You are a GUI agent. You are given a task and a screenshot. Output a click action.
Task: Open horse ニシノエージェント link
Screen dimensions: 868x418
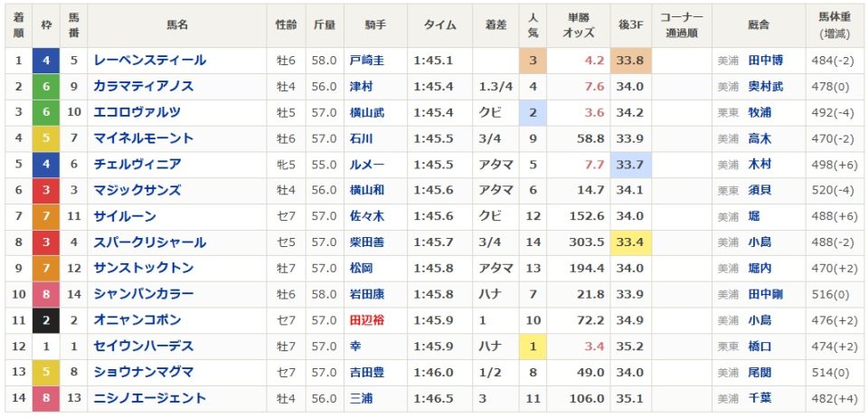tap(150, 398)
